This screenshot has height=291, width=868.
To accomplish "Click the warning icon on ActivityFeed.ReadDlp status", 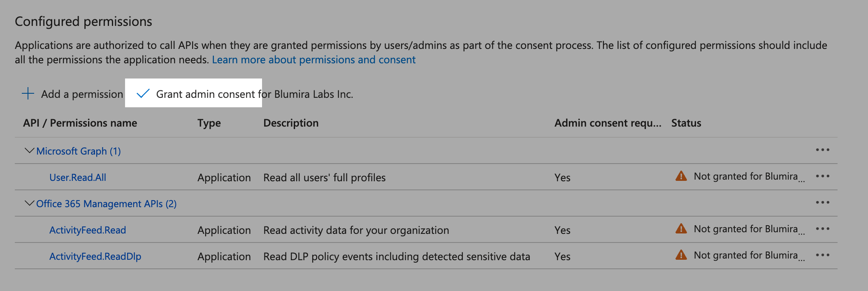I will 681,255.
